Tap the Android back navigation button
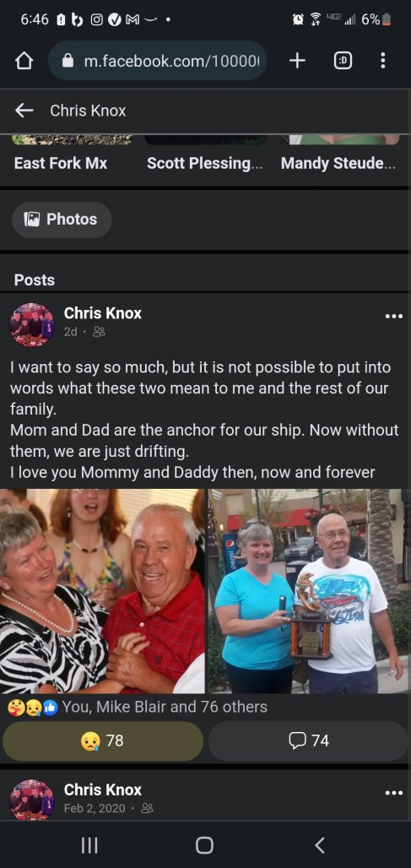Screen dimensions: 411x868 319,844
